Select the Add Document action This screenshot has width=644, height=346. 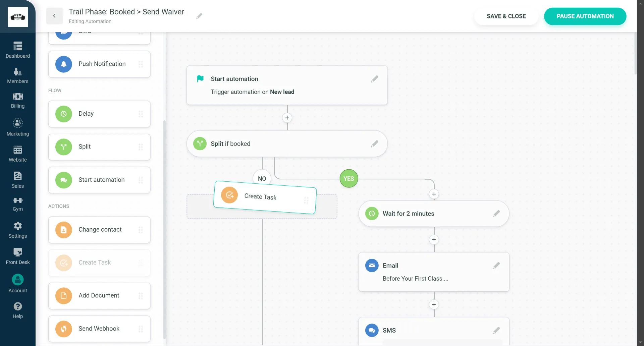tap(99, 295)
